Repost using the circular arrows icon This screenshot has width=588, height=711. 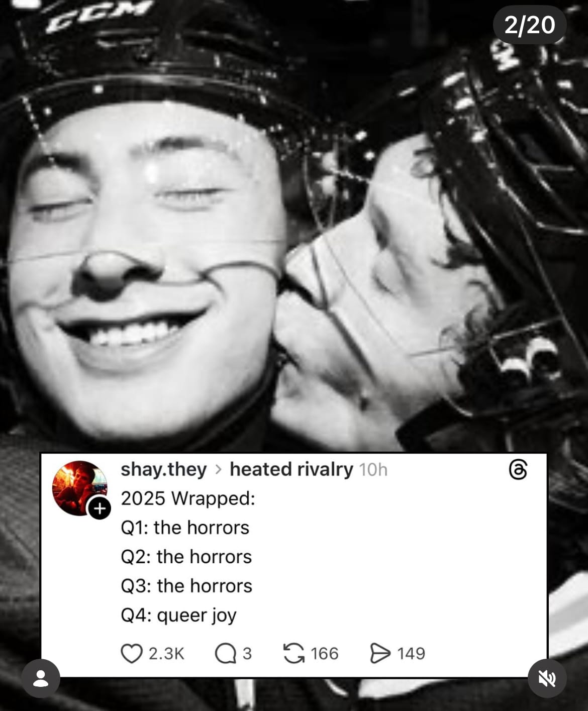pyautogui.click(x=294, y=653)
